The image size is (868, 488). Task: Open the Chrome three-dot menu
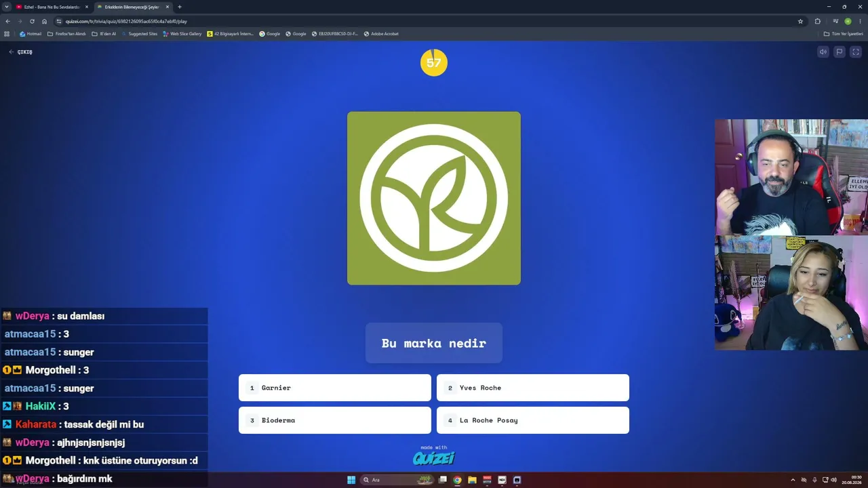pyautogui.click(x=860, y=21)
